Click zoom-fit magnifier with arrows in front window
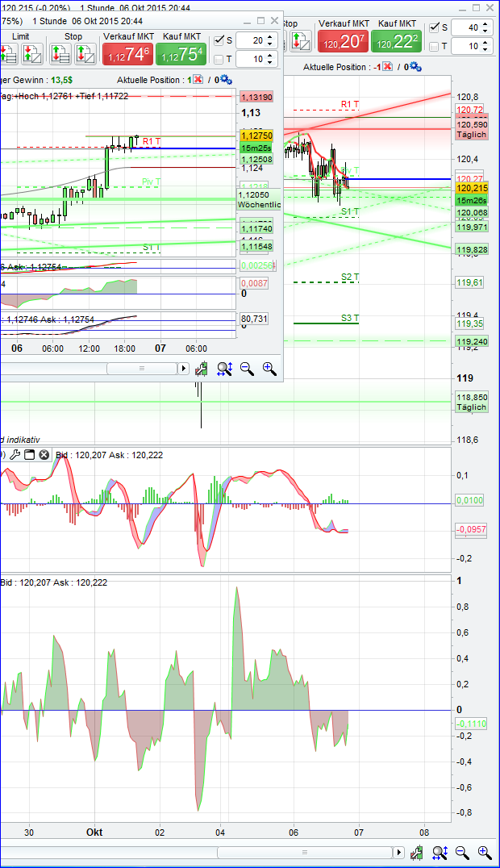 coord(224,369)
